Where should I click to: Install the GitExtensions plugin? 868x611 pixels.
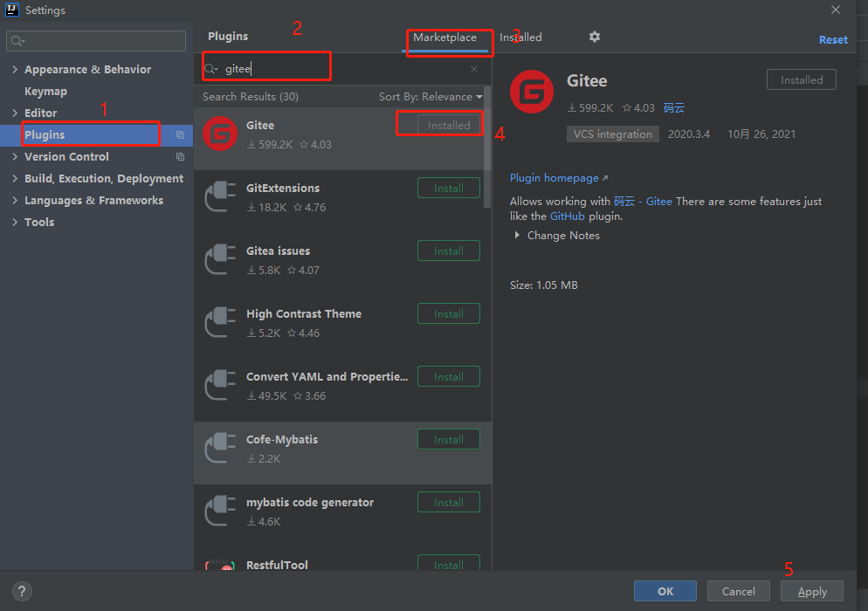tap(448, 189)
